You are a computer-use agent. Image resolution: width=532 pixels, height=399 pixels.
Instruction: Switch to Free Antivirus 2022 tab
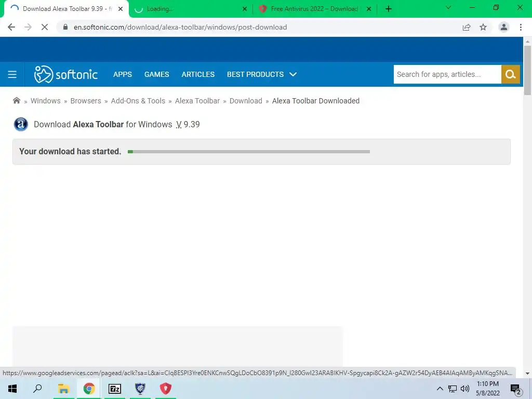point(314,9)
